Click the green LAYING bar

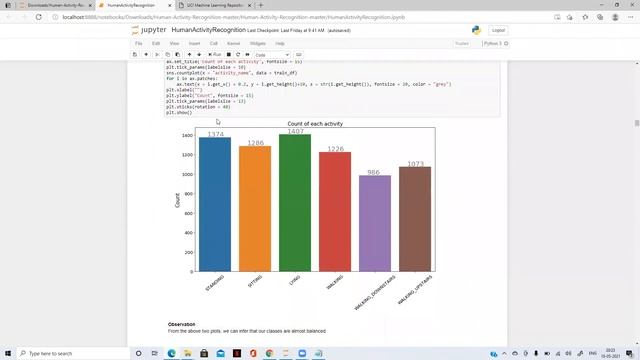click(x=295, y=203)
